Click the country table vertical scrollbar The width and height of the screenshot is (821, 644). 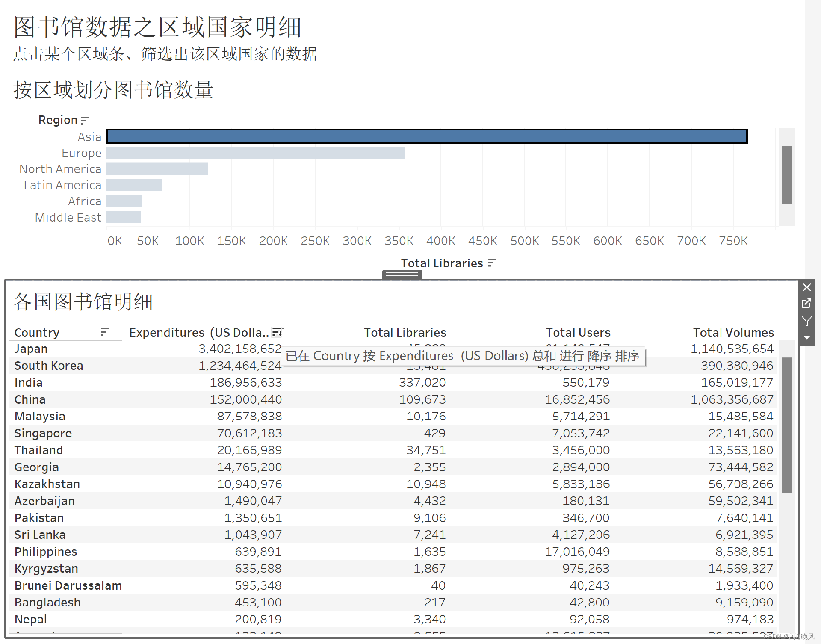pos(787,425)
